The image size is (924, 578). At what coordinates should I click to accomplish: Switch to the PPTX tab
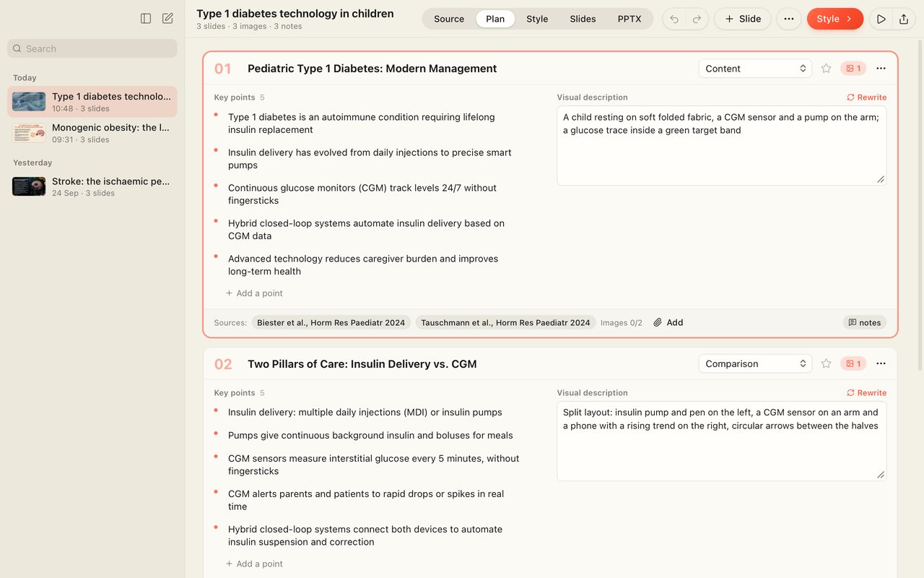pos(629,19)
